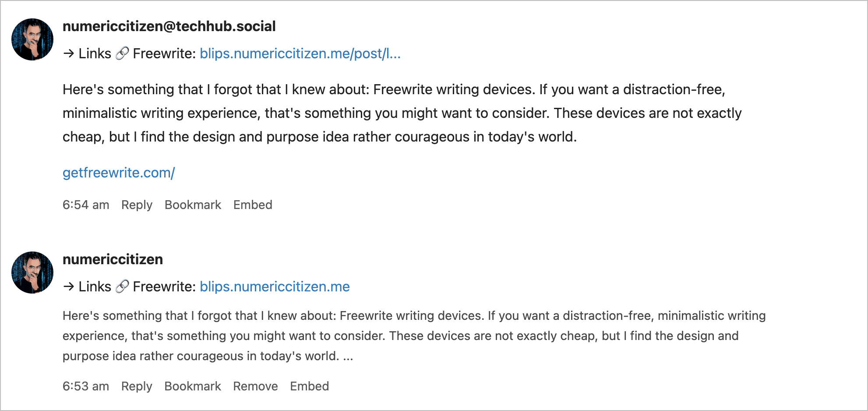Open the 6:53 am timestamp permalink

86,386
